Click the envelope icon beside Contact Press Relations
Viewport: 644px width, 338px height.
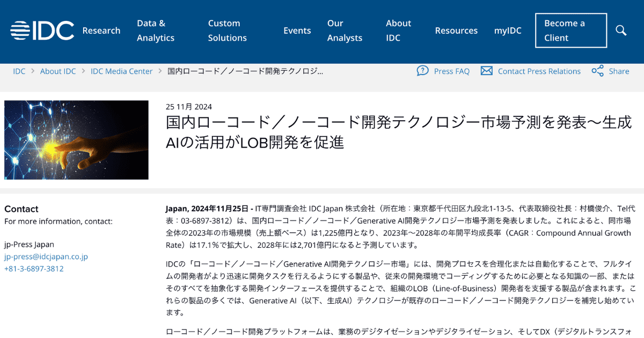coord(486,70)
